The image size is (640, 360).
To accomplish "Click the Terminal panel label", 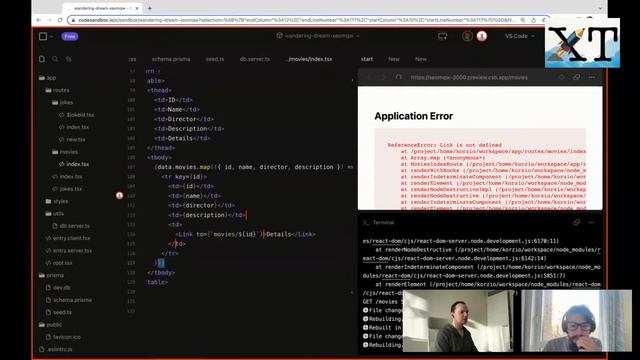I will pos(383,222).
